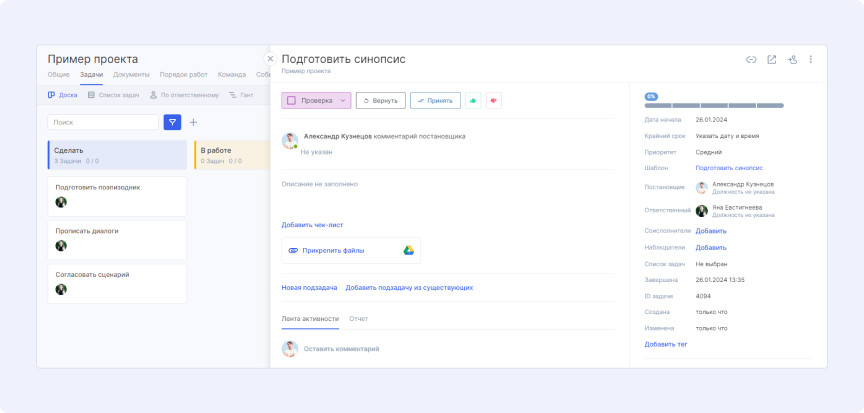
Task: Click avatar on Согласовать сценарий card
Action: click(x=61, y=289)
